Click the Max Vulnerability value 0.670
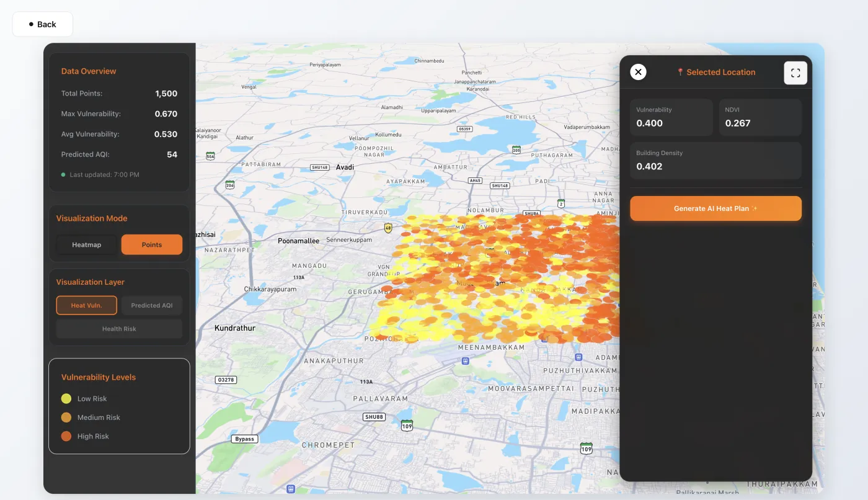 pyautogui.click(x=166, y=114)
